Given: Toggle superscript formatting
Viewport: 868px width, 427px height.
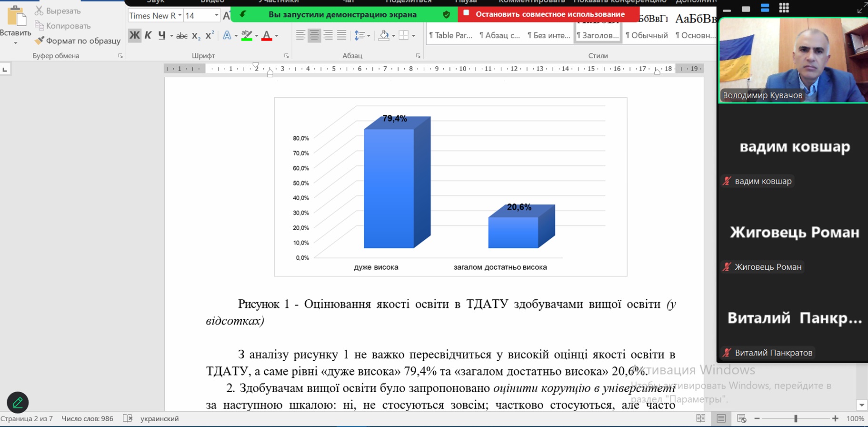Looking at the screenshot, I should point(210,35).
